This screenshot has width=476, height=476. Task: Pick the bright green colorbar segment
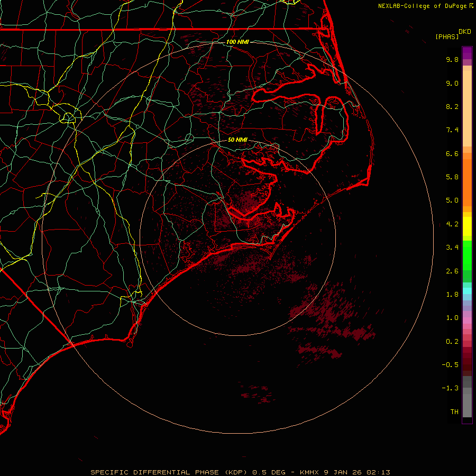coord(467,255)
